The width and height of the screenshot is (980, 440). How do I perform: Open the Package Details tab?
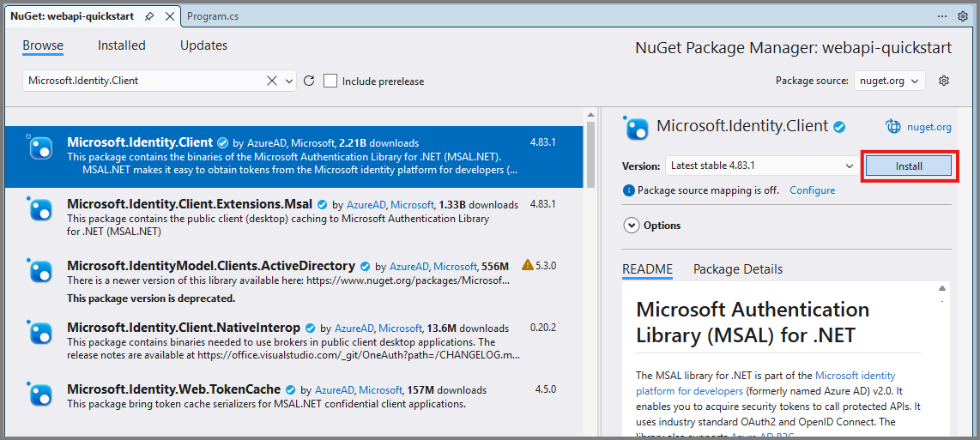pyautogui.click(x=737, y=269)
